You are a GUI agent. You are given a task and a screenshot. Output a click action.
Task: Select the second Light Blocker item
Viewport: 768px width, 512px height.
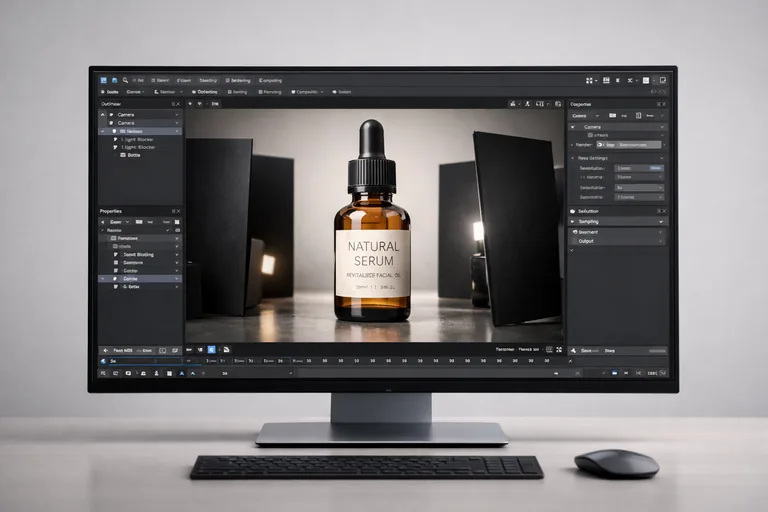(x=138, y=147)
